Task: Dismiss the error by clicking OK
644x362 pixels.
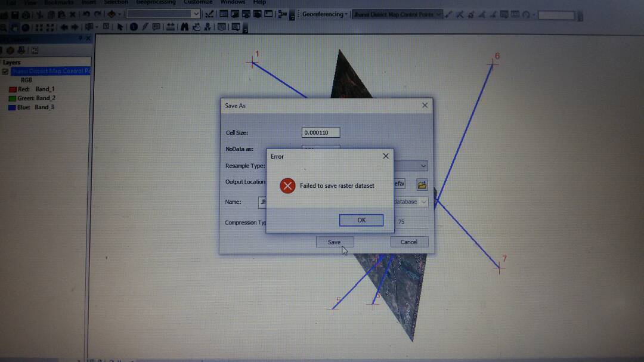Action: click(x=361, y=220)
